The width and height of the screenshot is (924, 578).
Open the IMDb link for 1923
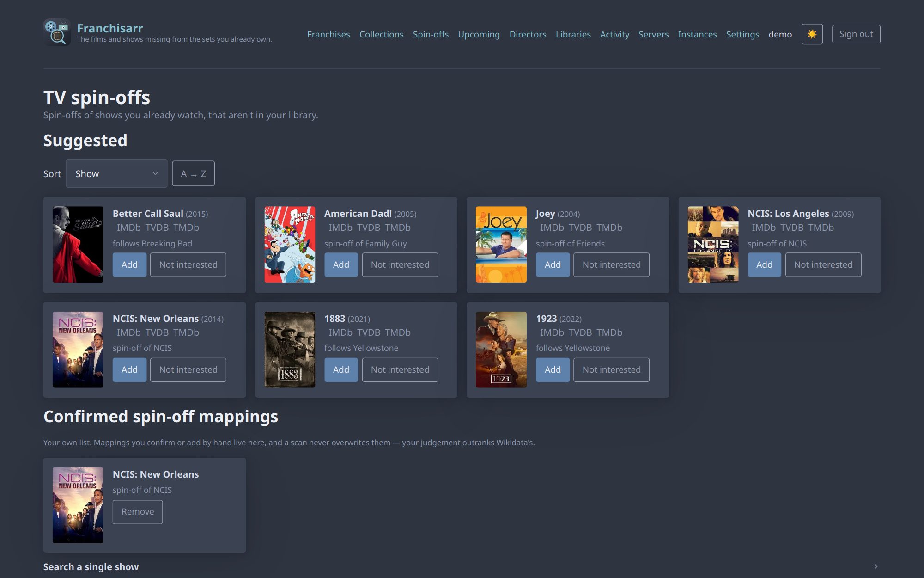click(x=552, y=332)
